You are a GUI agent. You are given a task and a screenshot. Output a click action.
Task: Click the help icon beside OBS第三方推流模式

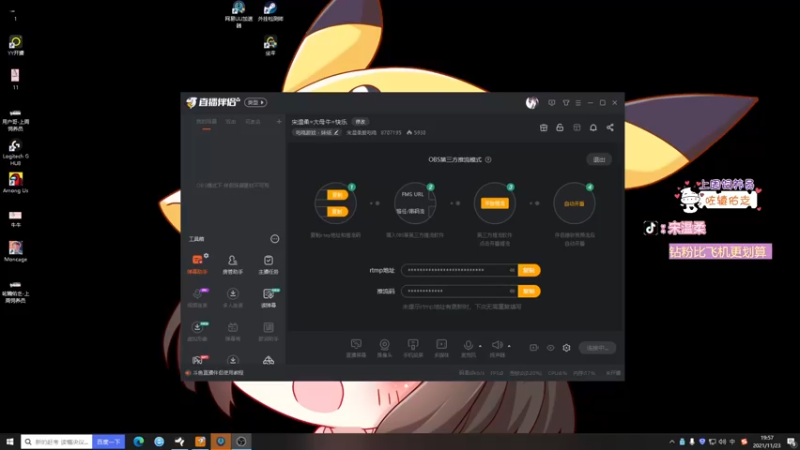coord(488,160)
